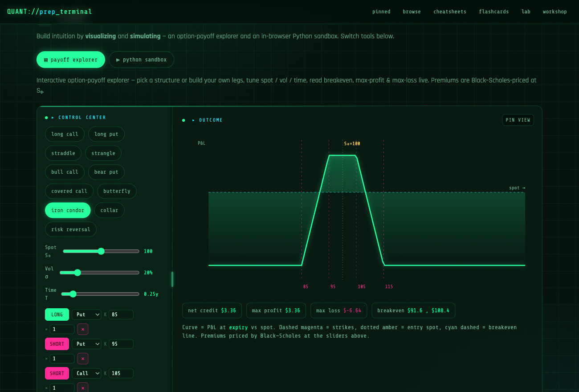Click the CONTROL CENTER heading

(82, 118)
